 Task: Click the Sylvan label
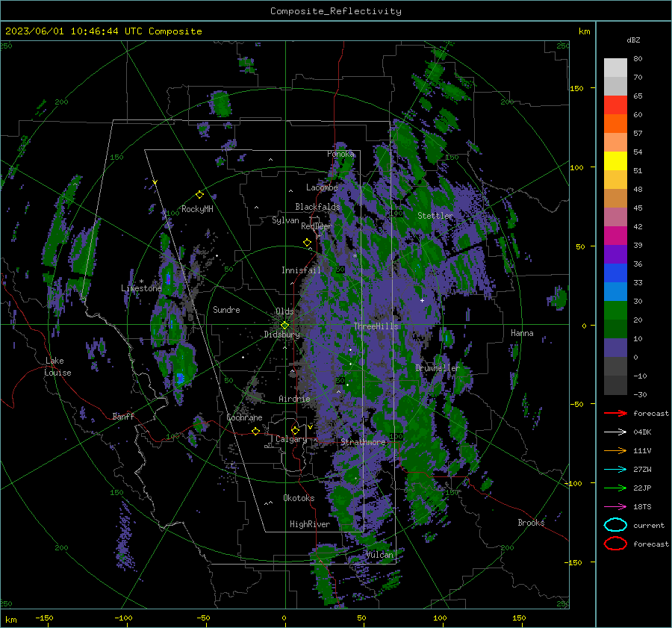click(285, 220)
